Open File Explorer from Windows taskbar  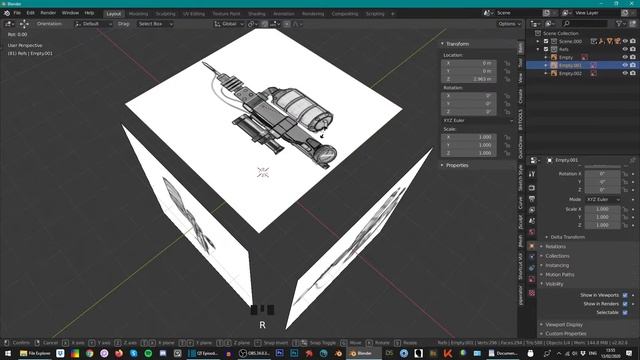[x=35, y=353]
